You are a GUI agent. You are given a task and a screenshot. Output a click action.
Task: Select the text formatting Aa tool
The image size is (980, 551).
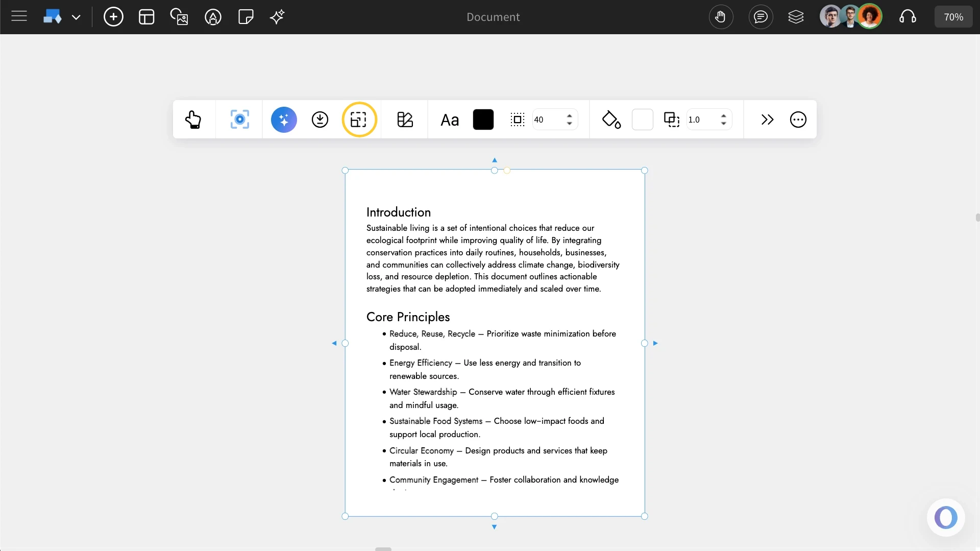point(449,119)
